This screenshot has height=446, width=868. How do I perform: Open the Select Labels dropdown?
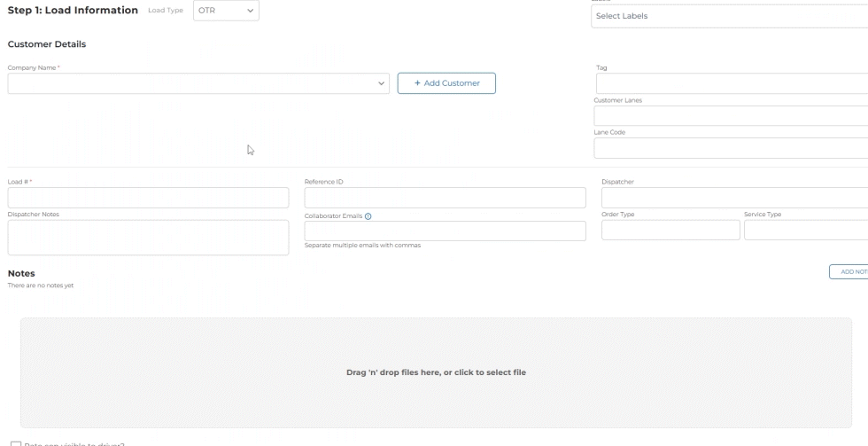click(x=728, y=16)
